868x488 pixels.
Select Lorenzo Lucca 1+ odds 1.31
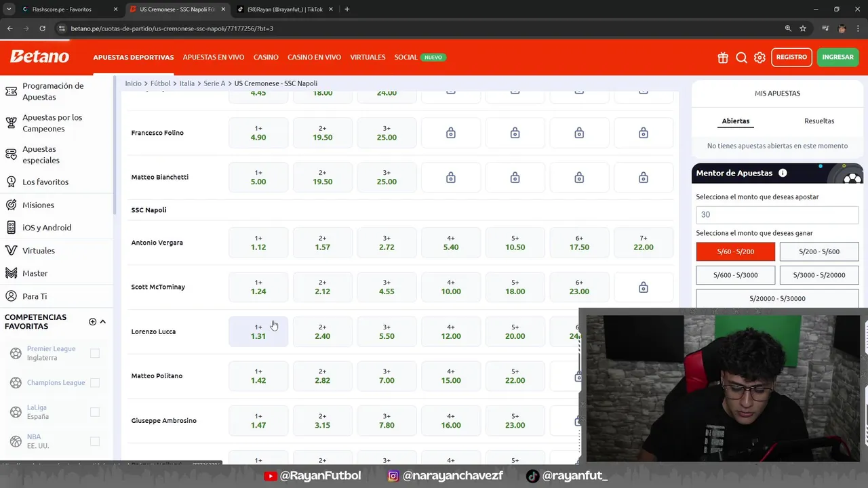coord(258,332)
